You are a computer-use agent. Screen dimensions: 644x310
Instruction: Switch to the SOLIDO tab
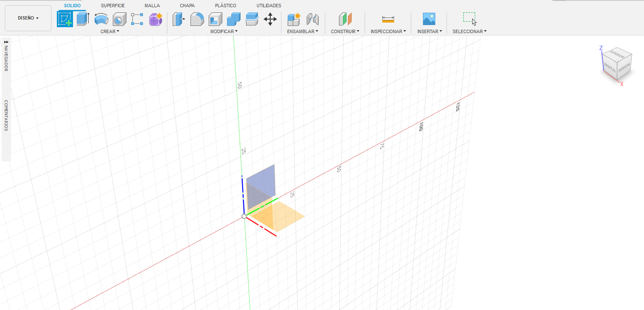coord(72,6)
